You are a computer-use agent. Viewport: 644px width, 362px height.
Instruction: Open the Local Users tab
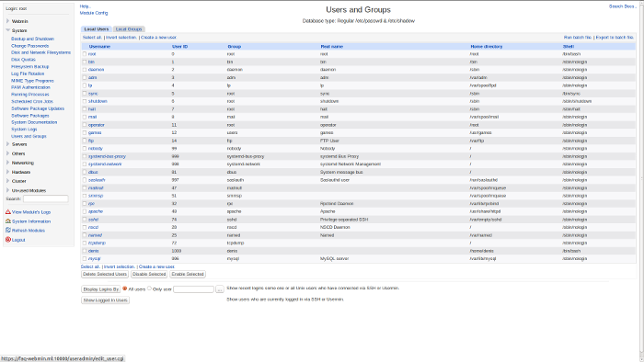point(97,29)
